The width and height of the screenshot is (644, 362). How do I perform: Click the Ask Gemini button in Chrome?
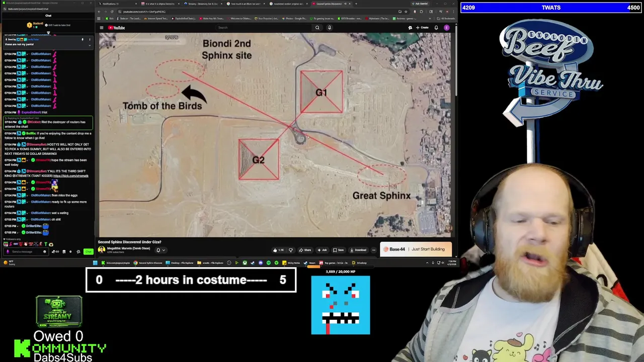(421, 4)
